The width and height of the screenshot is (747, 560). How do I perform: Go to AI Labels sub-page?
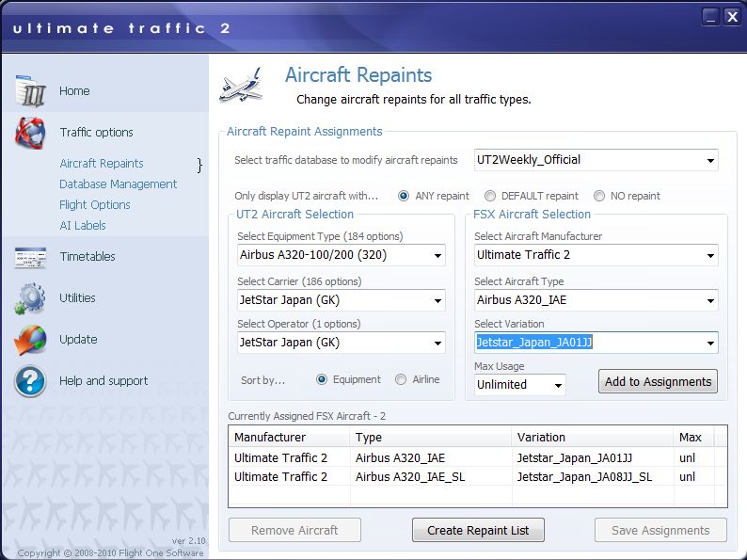83,226
